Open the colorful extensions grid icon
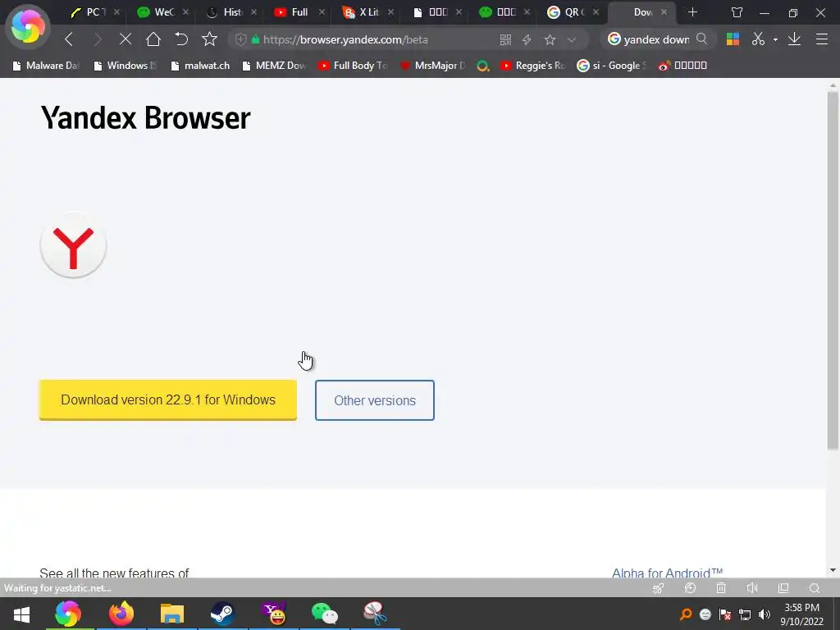This screenshot has height=630, width=840. (733, 39)
